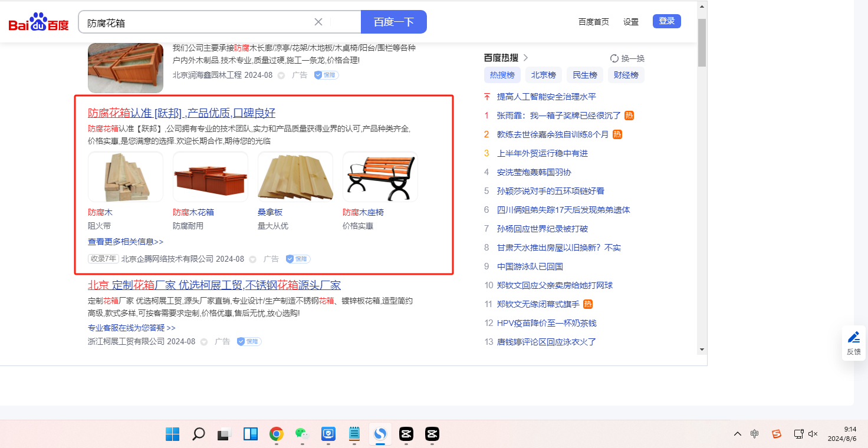The height and width of the screenshot is (448, 868).
Task: Open hot topic 孙颖莎说对手的五环项链好看
Action: [551, 191]
